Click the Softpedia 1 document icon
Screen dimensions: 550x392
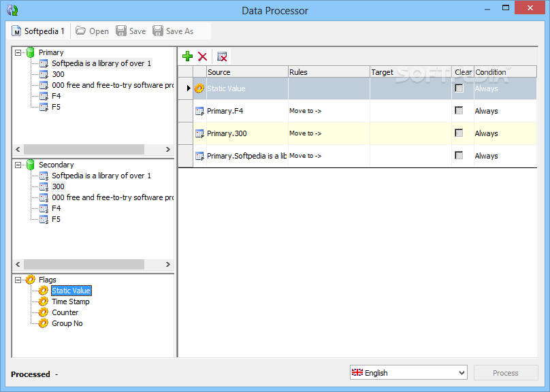[x=16, y=31]
